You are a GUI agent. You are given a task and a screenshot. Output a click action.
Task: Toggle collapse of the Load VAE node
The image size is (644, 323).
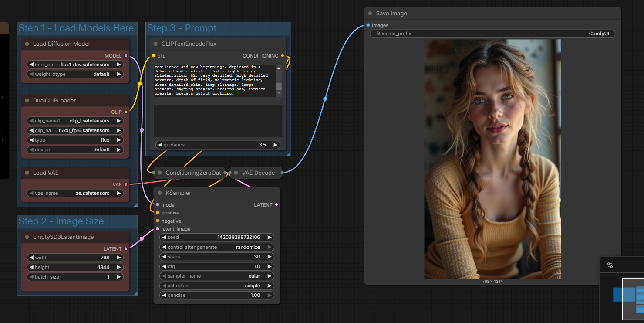point(27,173)
